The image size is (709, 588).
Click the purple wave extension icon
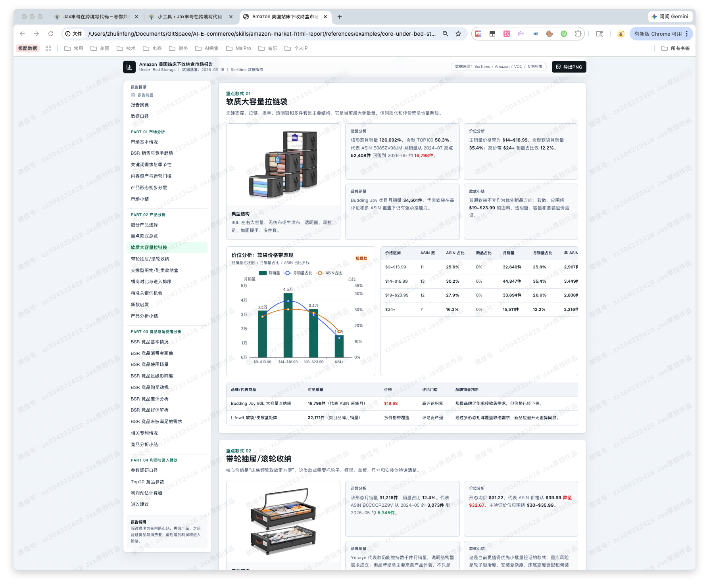(521, 34)
